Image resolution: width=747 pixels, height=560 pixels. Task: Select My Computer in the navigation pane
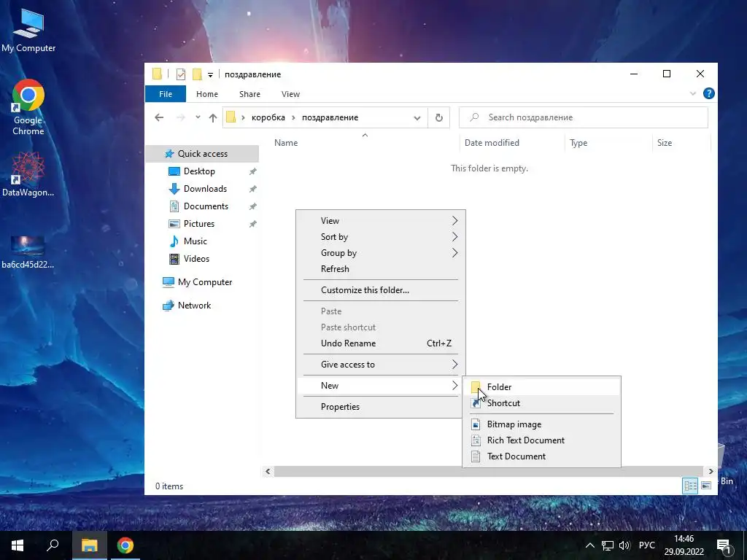204,282
